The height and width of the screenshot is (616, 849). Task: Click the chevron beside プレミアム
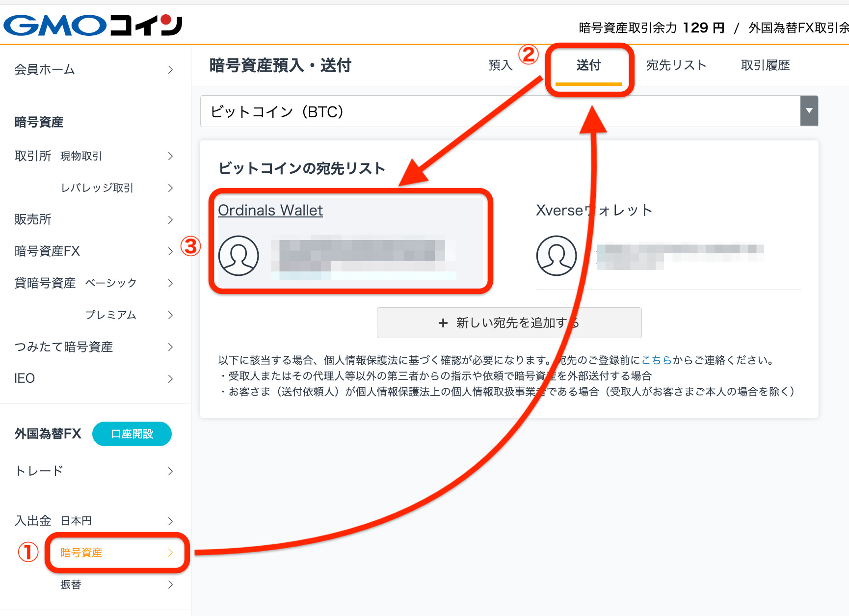[170, 315]
